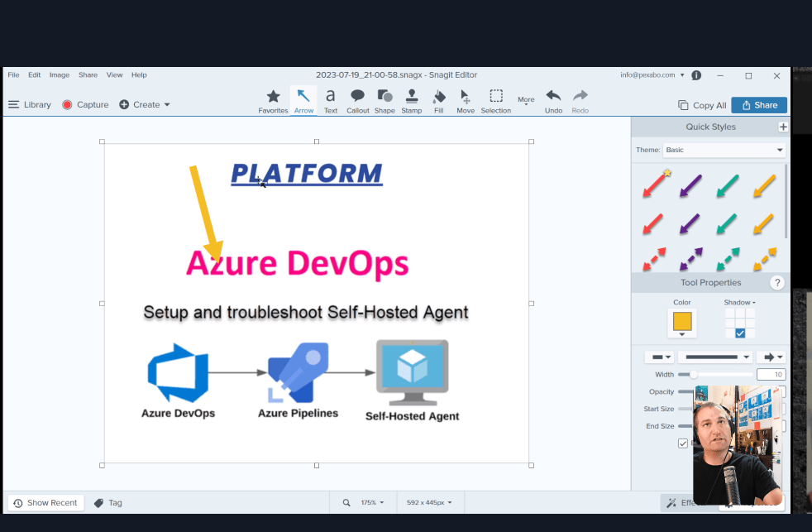The image size is (812, 532).
Task: Start a new Capture
Action: click(x=85, y=104)
